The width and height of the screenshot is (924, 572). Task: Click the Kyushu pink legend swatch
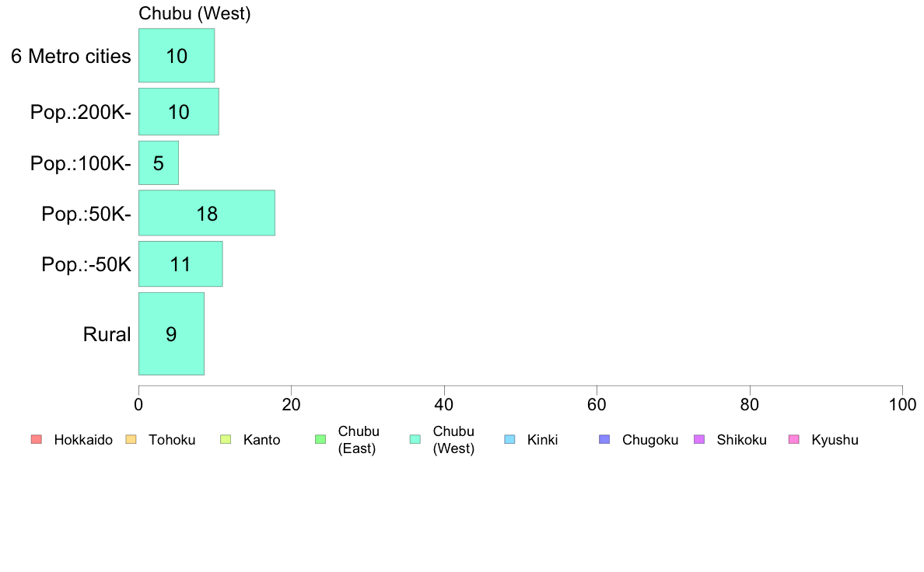[793, 440]
